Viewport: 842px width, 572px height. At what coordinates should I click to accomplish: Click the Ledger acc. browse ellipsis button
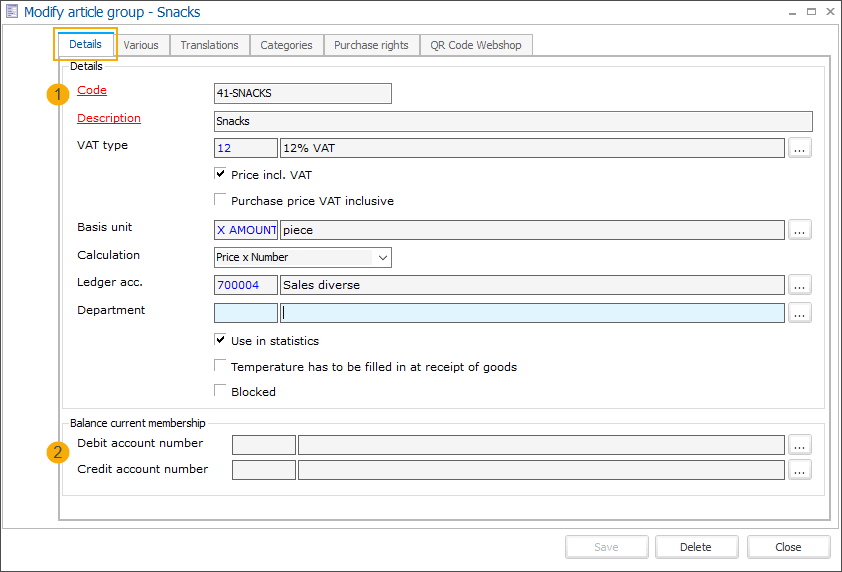click(800, 285)
